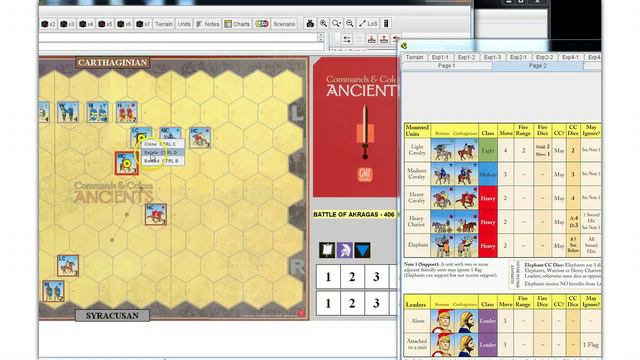Switch to the Exp2-1 tab
640x360 pixels.
click(x=518, y=58)
